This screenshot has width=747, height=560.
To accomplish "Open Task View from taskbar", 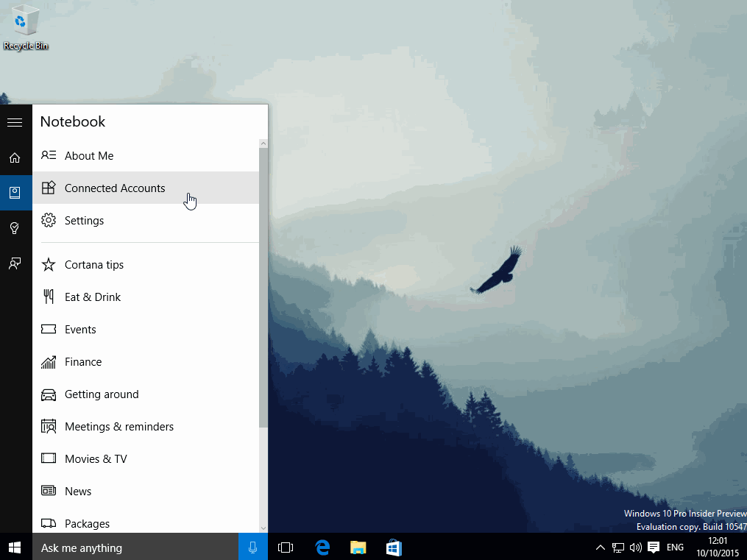I will [x=286, y=547].
